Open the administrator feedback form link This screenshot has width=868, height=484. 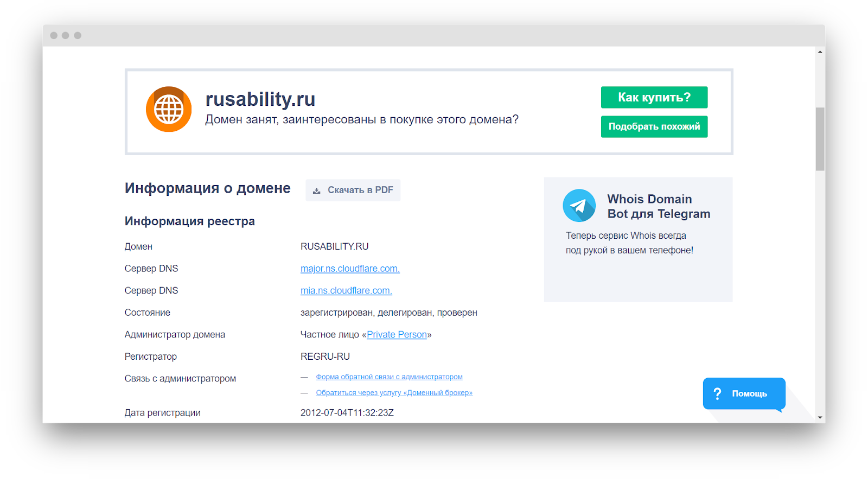pos(389,377)
